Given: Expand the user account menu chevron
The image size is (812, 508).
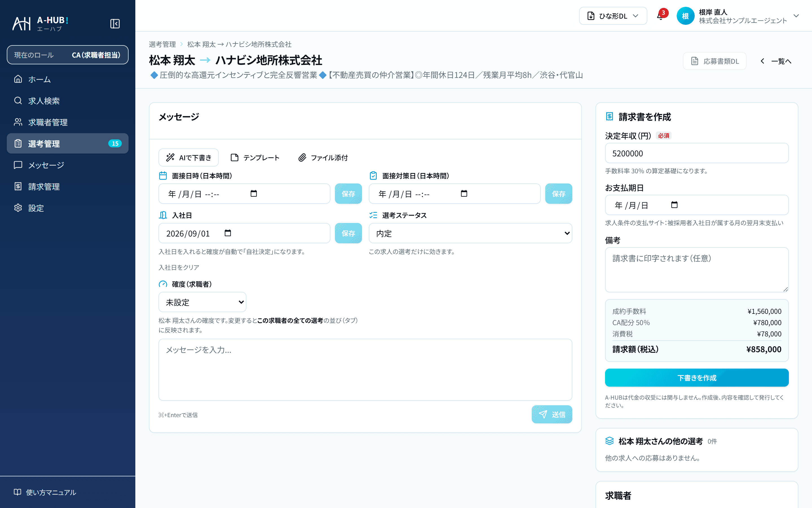Looking at the screenshot, I should tap(796, 16).
